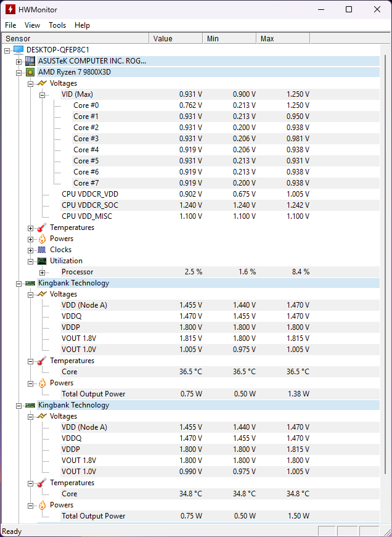Click the CPU Temperatures thermometer icon
The width and height of the screenshot is (392, 537).
click(x=42, y=228)
